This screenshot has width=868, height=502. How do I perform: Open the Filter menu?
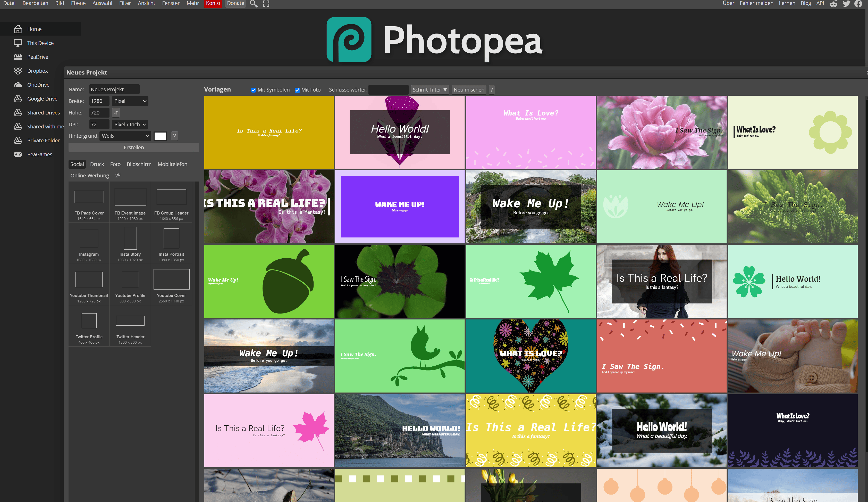(x=125, y=3)
